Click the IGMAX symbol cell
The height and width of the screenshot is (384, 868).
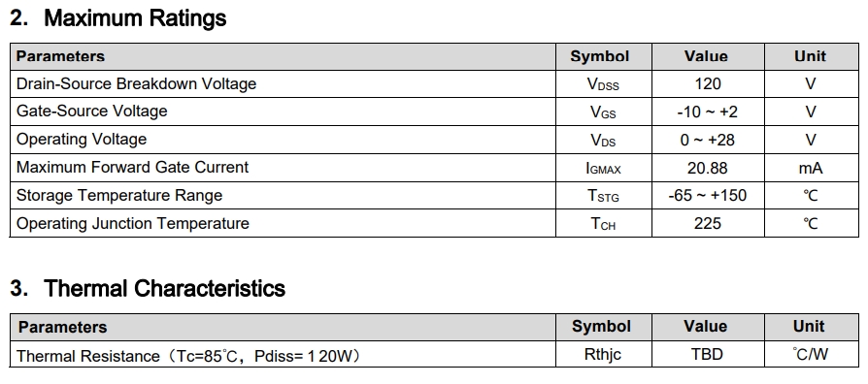(603, 168)
